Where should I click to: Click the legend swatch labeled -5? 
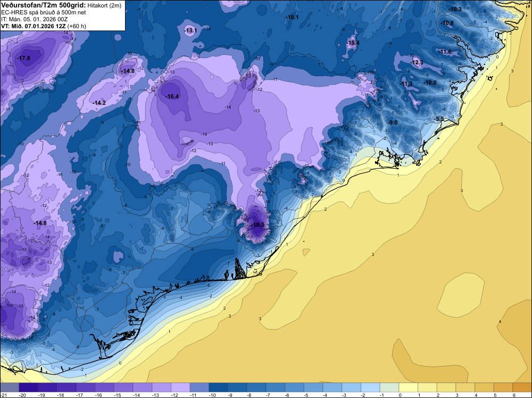(x=313, y=387)
